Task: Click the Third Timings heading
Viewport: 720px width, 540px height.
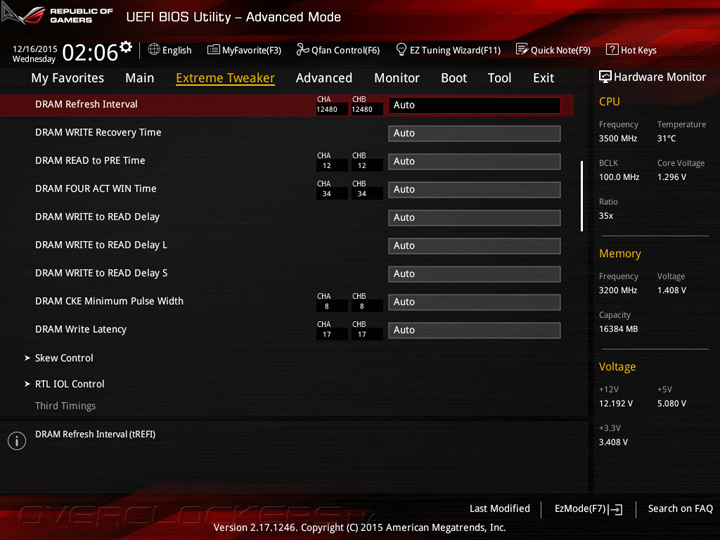Action: (x=65, y=406)
